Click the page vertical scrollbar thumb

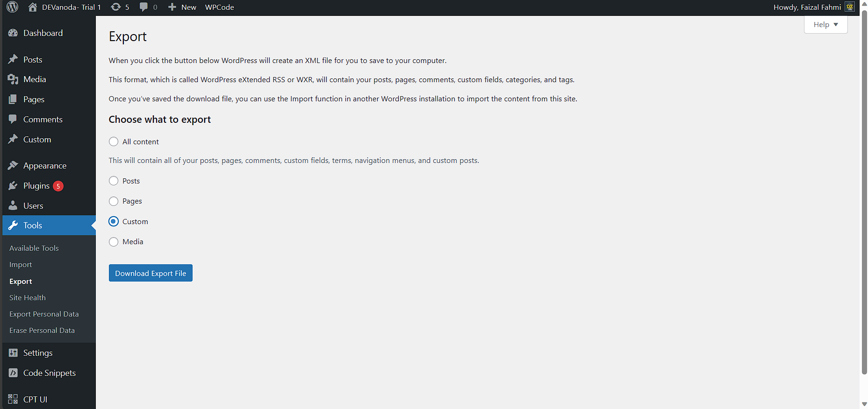(864, 191)
